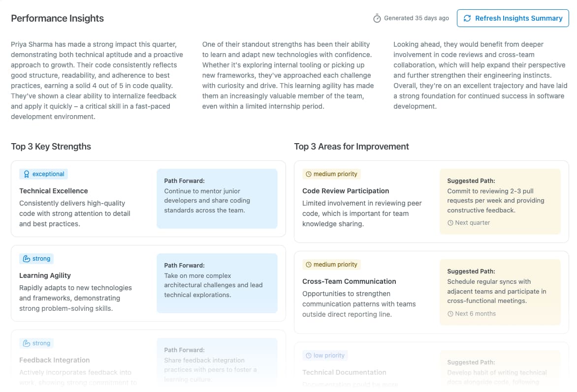Select the medal icon on the exceptional badge
Image resolution: width=577 pixels, height=392 pixels.
click(x=27, y=174)
